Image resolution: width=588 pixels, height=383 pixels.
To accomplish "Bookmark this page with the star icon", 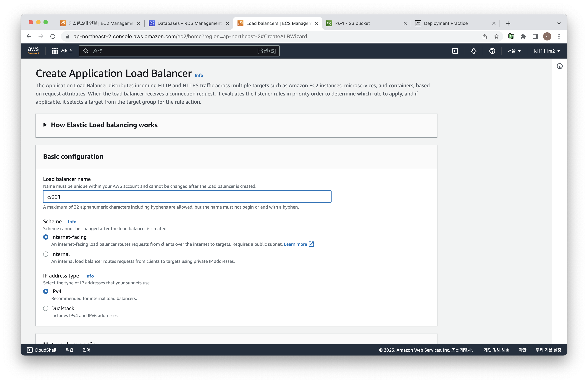I will [496, 37].
